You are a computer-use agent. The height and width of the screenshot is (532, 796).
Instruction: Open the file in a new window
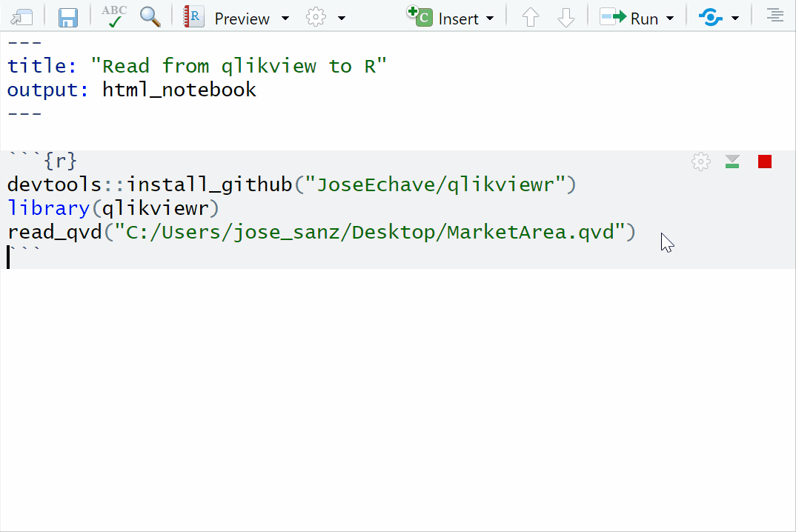point(20,17)
